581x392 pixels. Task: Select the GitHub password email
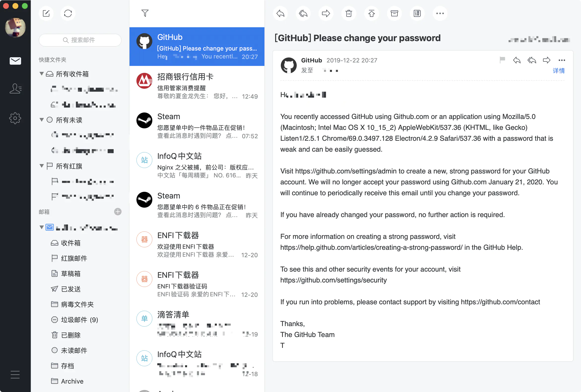point(197,46)
